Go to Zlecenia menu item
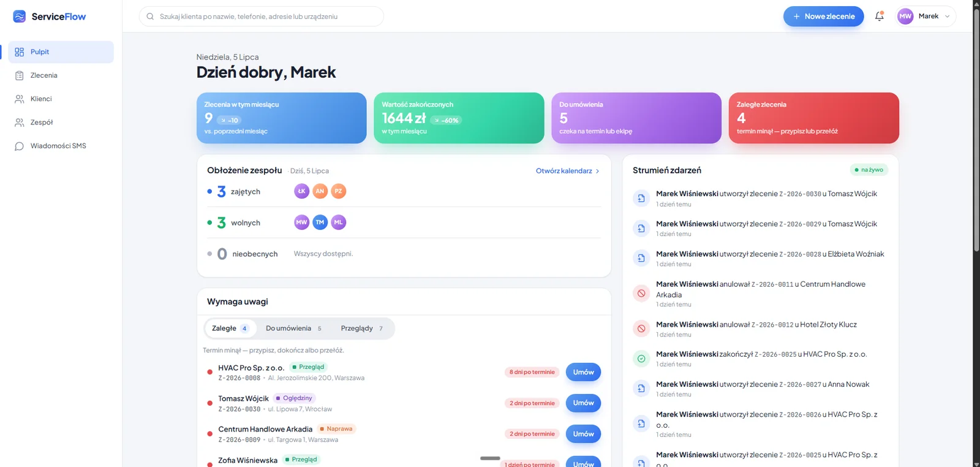 [61, 75]
